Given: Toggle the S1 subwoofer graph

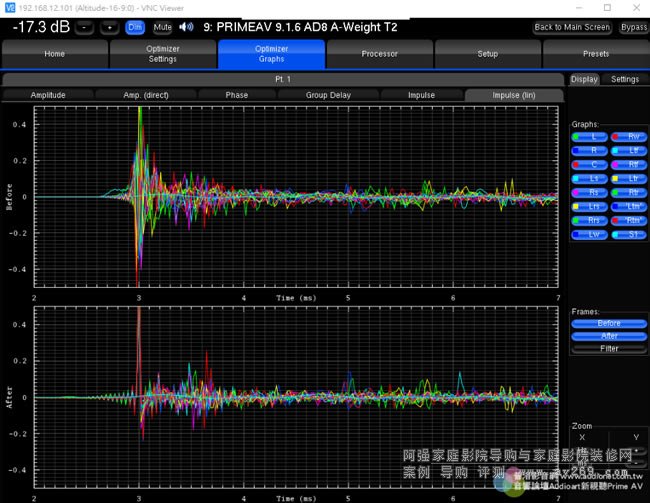Looking at the screenshot, I should (628, 234).
